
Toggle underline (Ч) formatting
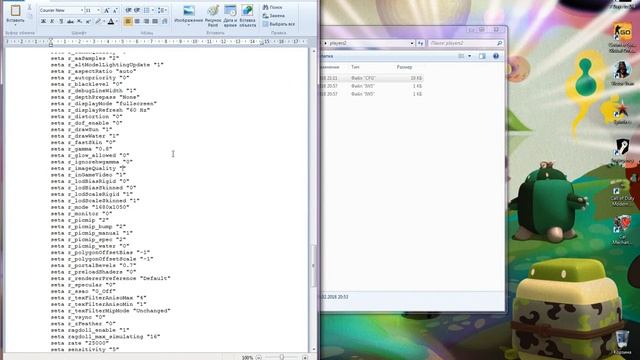[61, 21]
